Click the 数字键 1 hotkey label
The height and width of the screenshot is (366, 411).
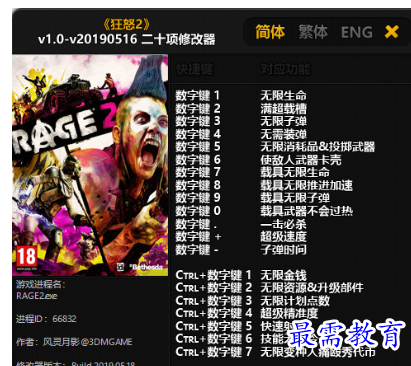pyautogui.click(x=198, y=95)
